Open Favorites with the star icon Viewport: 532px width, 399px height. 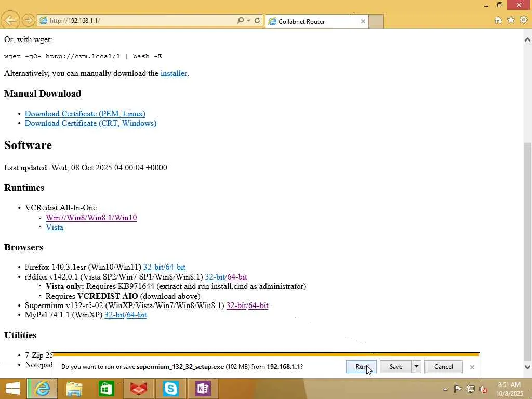pyautogui.click(x=511, y=20)
